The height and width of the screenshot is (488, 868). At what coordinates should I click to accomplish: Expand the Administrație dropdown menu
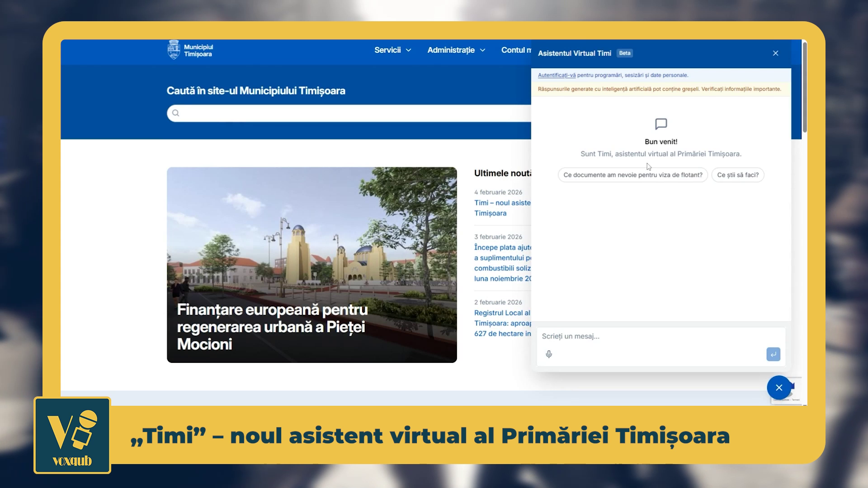(456, 50)
